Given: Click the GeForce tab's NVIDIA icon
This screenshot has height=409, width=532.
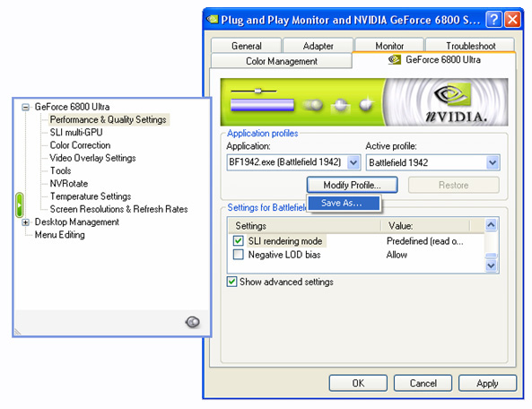Looking at the screenshot, I should [x=394, y=60].
